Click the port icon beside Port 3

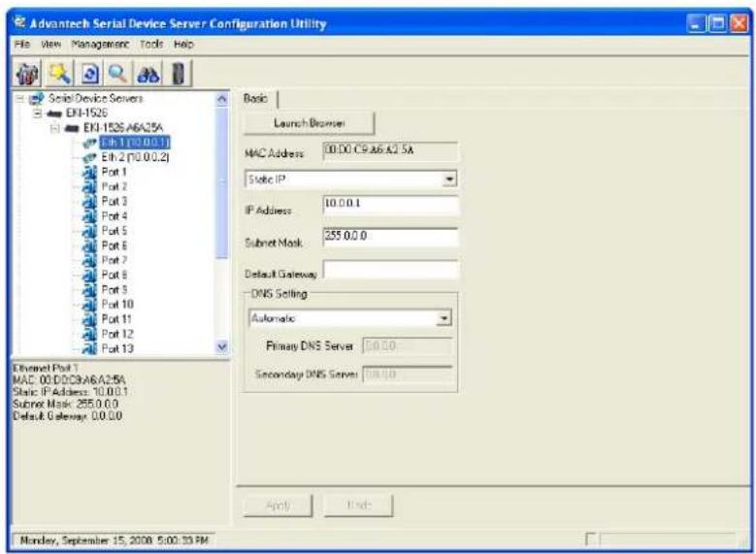(89, 202)
